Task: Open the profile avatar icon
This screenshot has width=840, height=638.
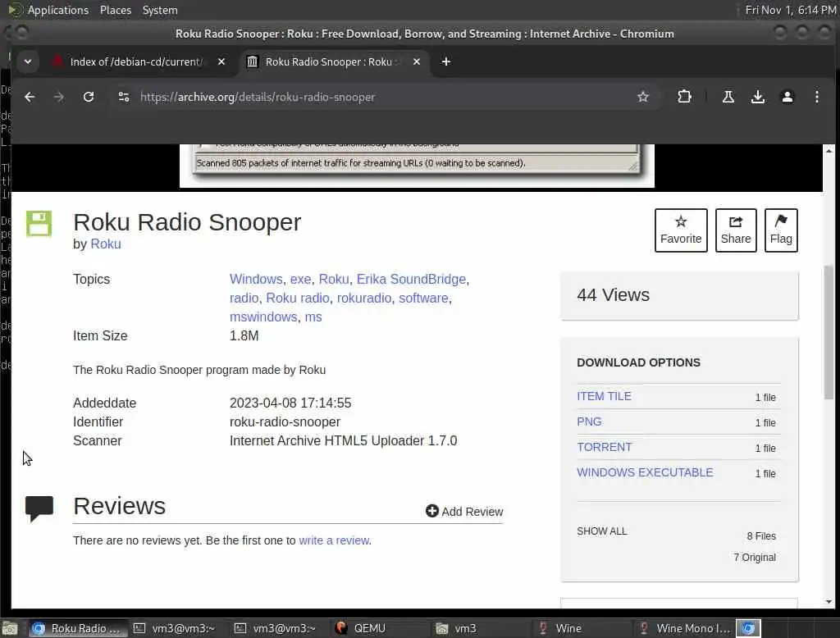Action: (x=787, y=97)
